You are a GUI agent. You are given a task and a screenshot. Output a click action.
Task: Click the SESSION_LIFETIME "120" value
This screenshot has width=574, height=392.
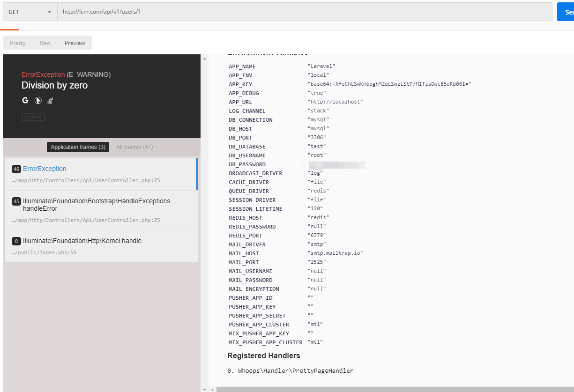tap(315, 209)
